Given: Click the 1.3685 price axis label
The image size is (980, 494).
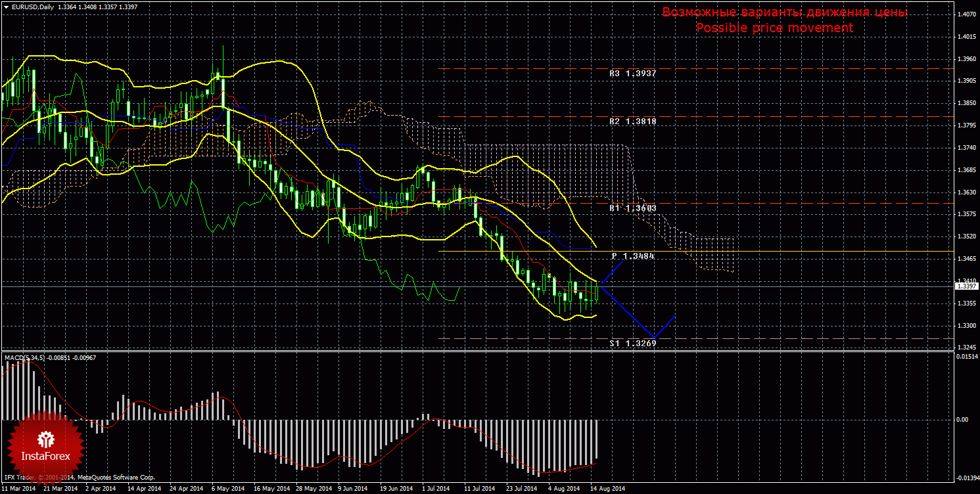Looking at the screenshot, I should pyautogui.click(x=967, y=170).
